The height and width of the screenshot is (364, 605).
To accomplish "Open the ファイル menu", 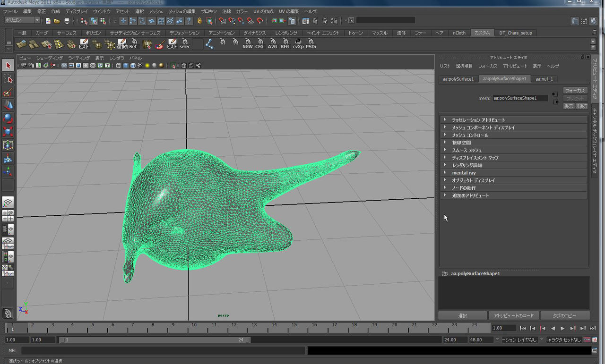I will pyautogui.click(x=10, y=11).
